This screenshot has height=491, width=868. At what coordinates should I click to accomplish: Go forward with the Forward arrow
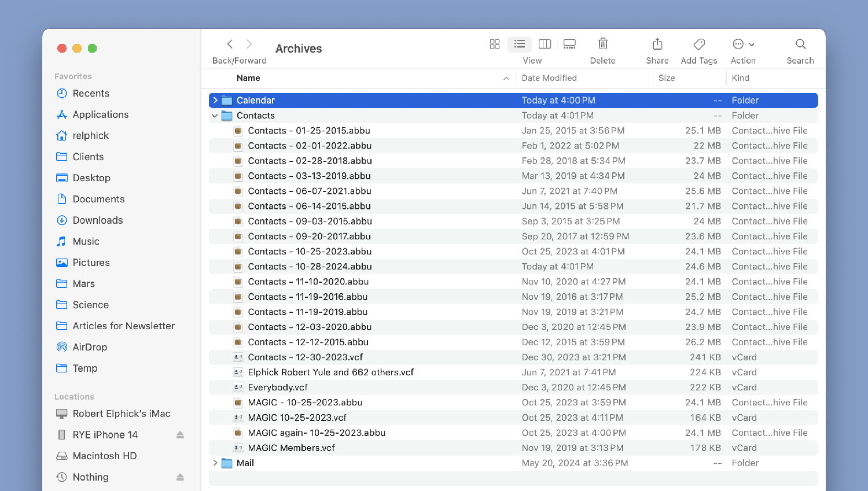(249, 44)
